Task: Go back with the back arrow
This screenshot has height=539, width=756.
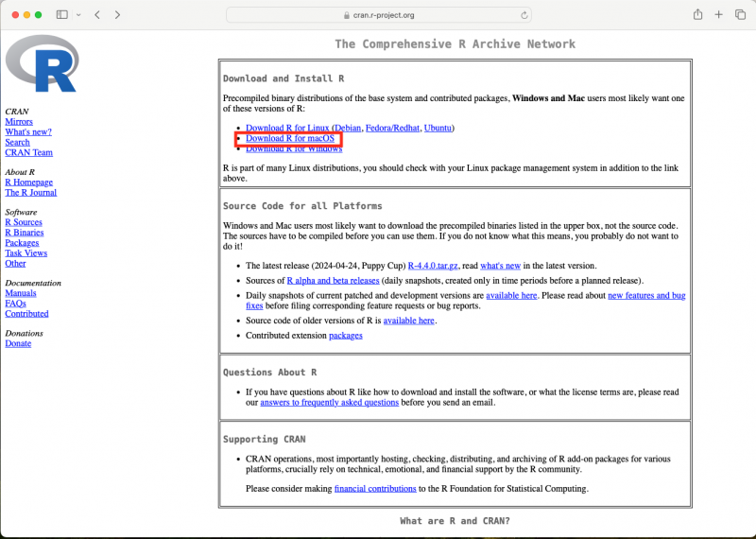Action: tap(97, 15)
